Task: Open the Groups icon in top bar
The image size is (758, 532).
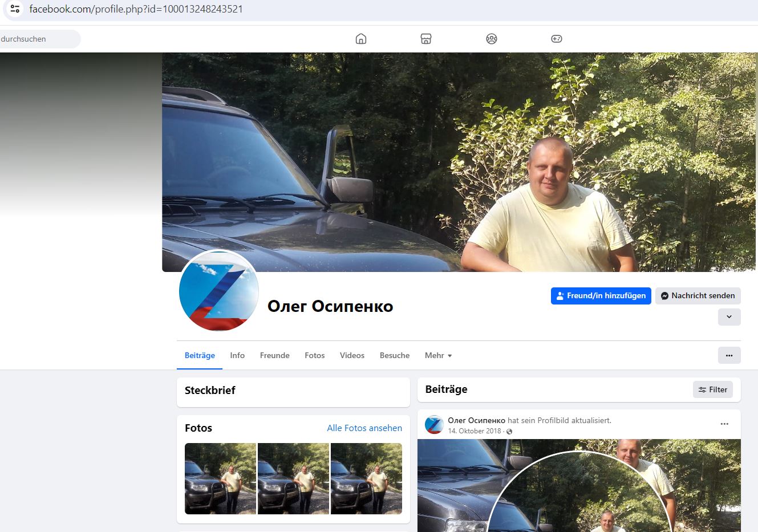Action: pyautogui.click(x=492, y=39)
